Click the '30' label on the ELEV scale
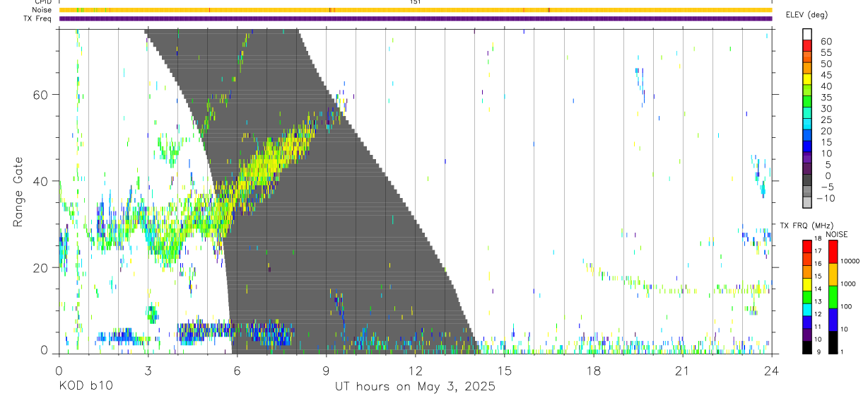 click(826, 109)
